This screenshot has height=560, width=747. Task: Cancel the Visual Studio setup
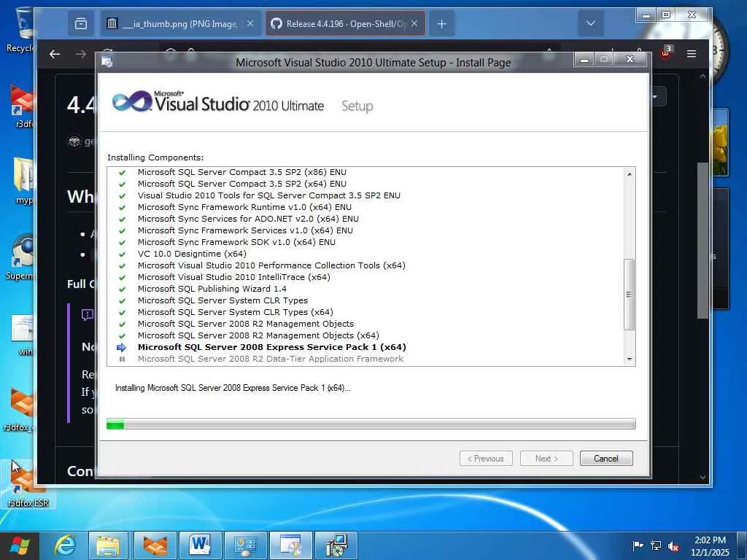click(606, 458)
